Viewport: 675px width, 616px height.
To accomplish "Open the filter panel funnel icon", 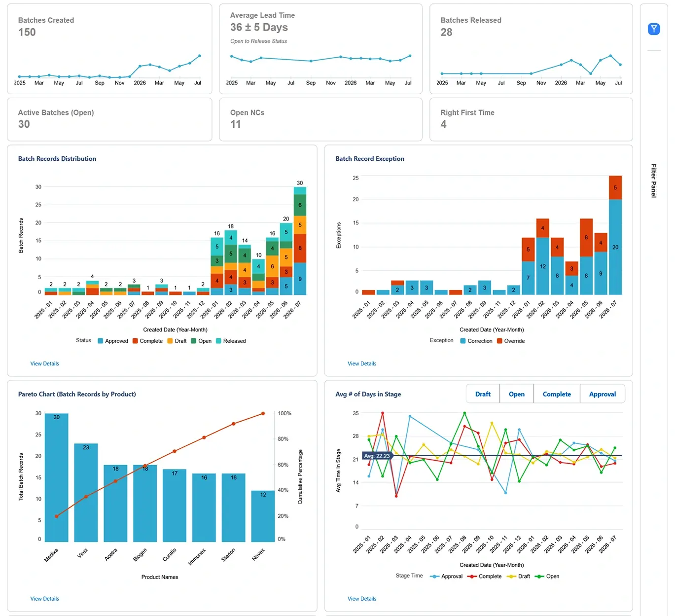I will [653, 29].
